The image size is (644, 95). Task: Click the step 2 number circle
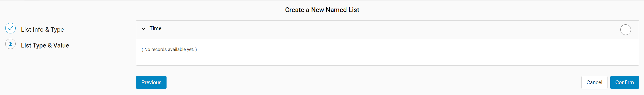click(10, 44)
